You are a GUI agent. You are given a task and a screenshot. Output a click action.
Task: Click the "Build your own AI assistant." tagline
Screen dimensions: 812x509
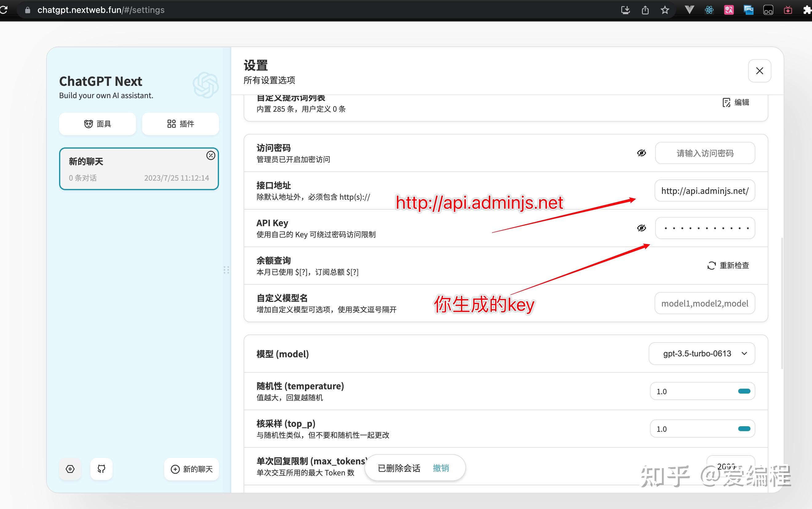tap(106, 96)
